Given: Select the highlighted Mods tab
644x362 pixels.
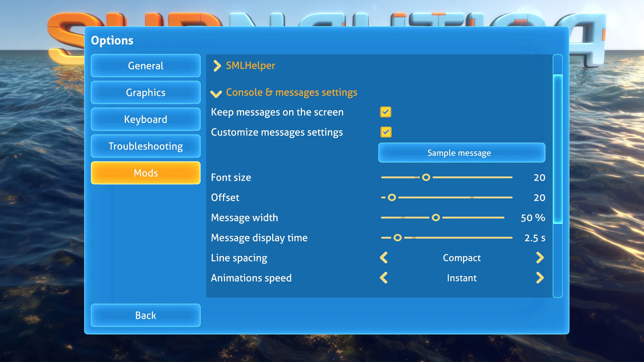Looking at the screenshot, I should [x=146, y=173].
